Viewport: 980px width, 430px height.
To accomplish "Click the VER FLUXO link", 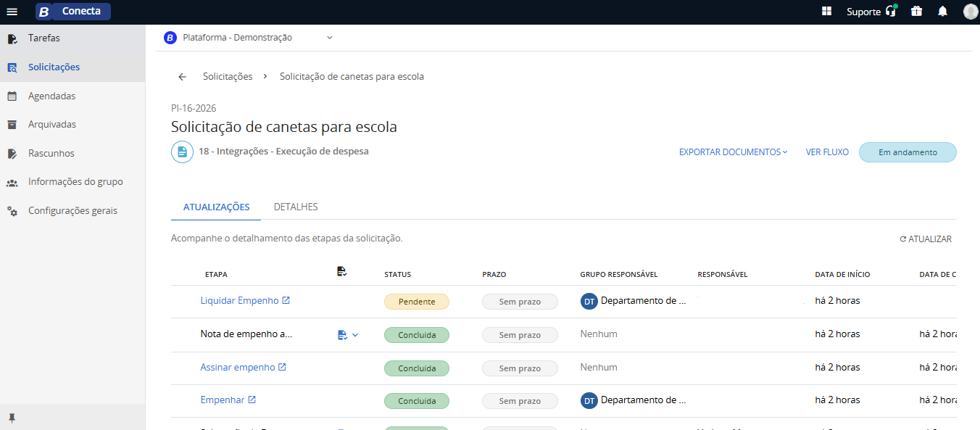I will coord(827,152).
